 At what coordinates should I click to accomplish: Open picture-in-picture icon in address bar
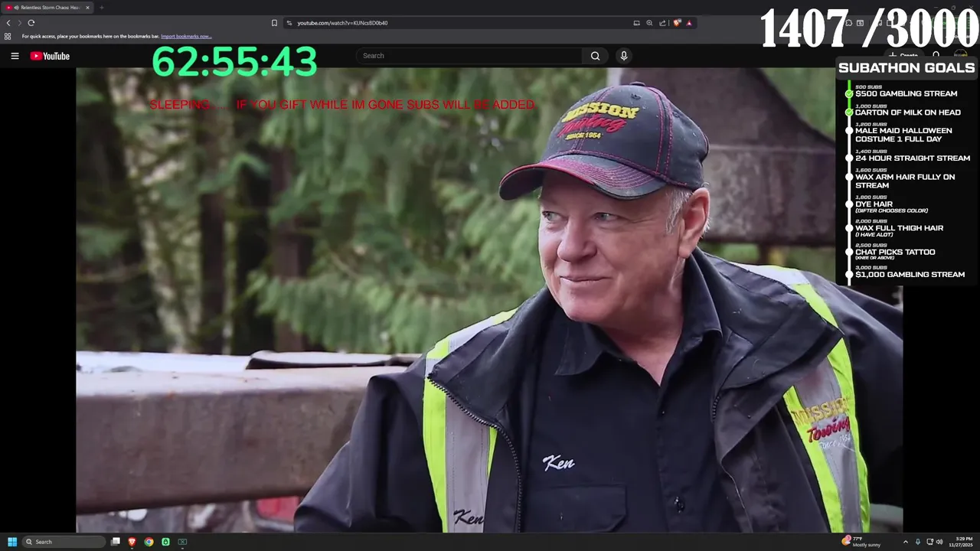636,23
